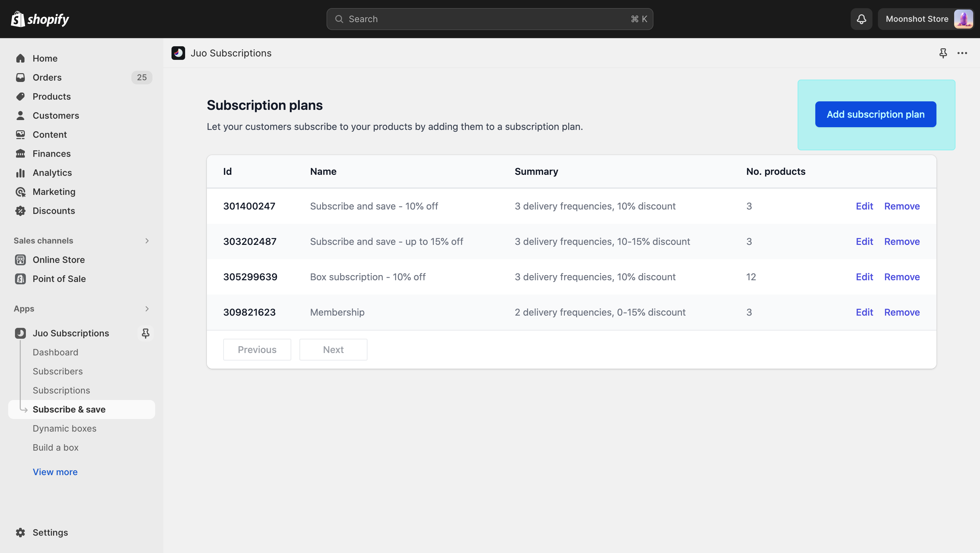Open the Subscribe & save section
The width and height of the screenshot is (980, 553).
click(69, 409)
